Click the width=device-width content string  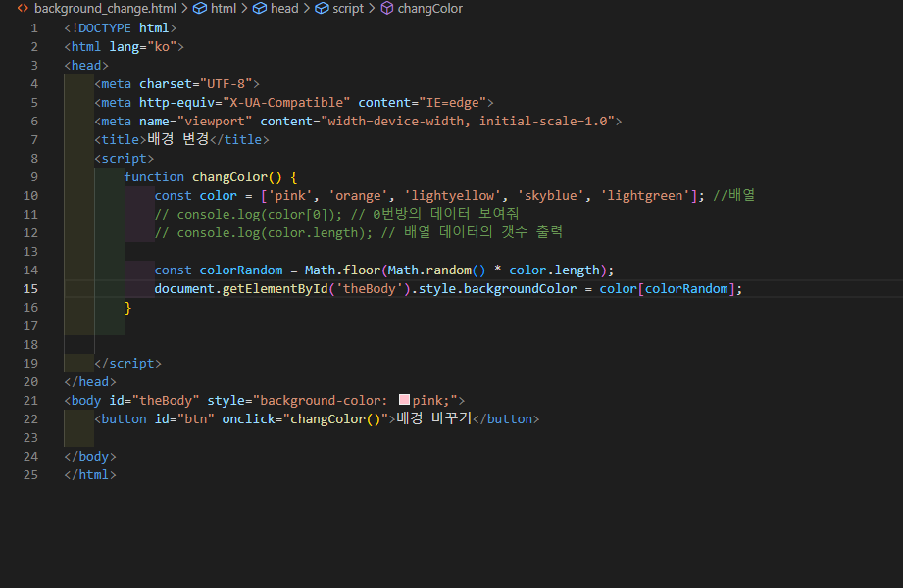tap(468, 121)
